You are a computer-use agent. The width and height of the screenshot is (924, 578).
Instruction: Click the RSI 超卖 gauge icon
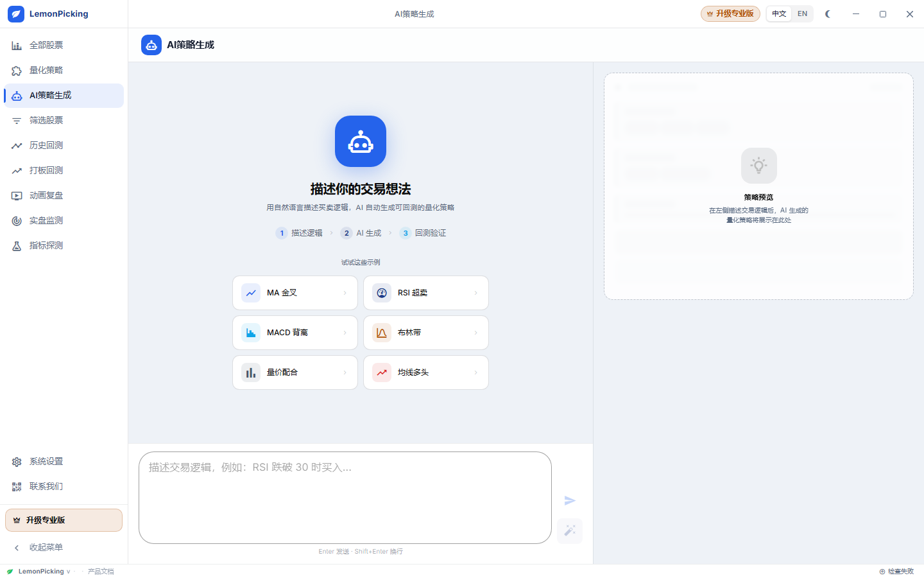click(x=382, y=293)
